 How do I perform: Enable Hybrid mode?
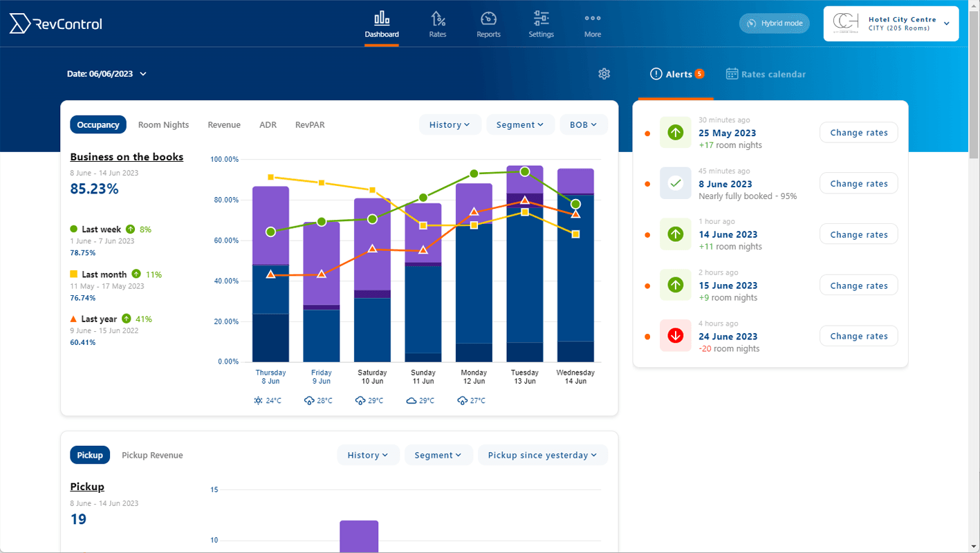tap(774, 23)
